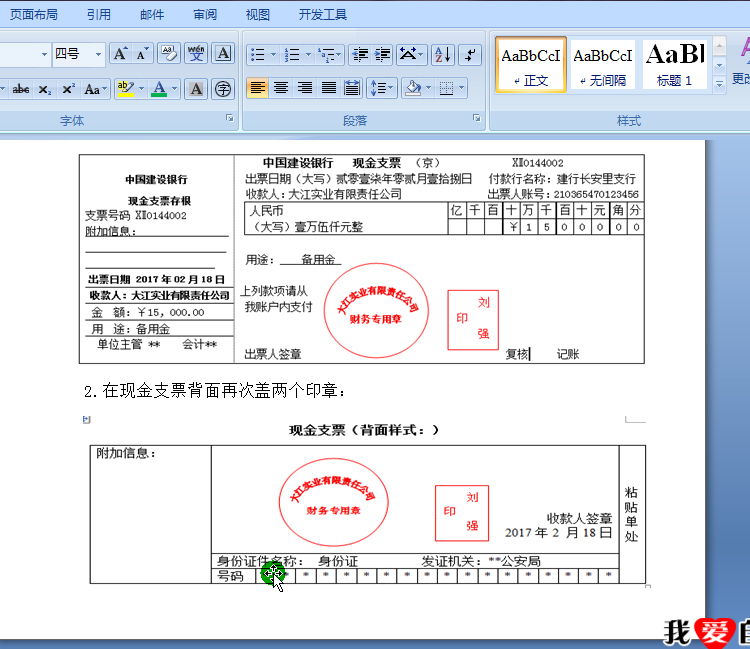Open the Change Case (Aa) dropdown

click(x=95, y=89)
